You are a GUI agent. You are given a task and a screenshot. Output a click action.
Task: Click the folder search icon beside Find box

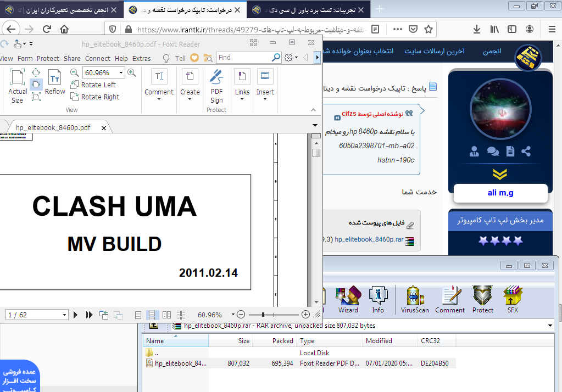[208, 58]
